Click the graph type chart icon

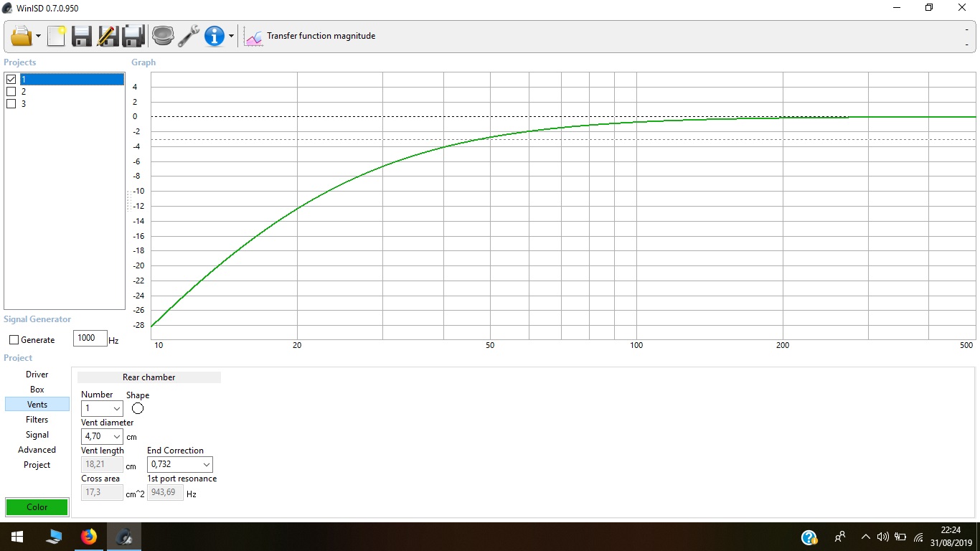point(253,37)
